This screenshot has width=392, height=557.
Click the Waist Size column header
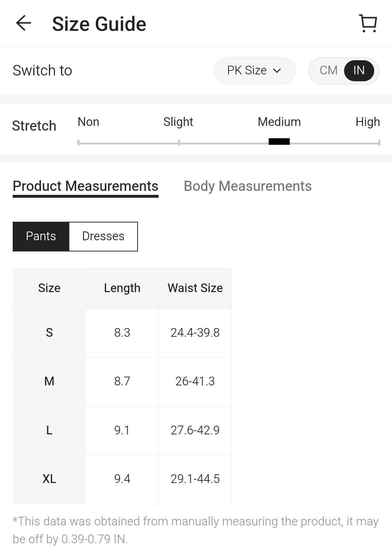click(x=195, y=288)
